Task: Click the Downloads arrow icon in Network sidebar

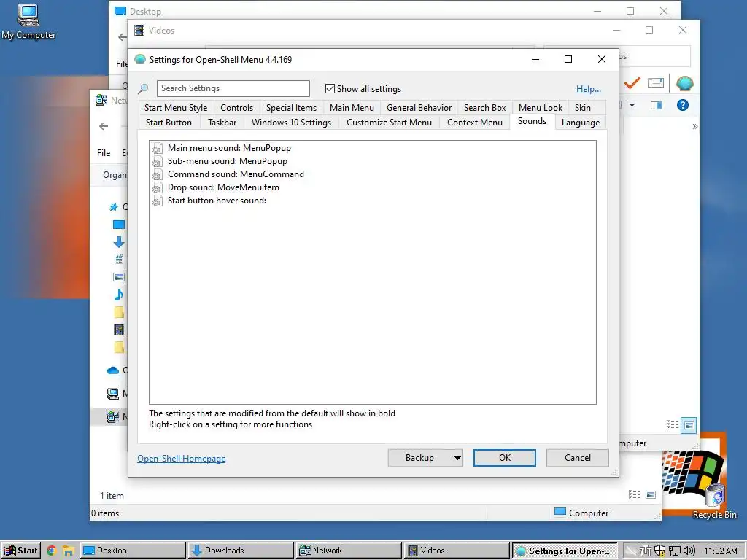Action: coord(119,242)
